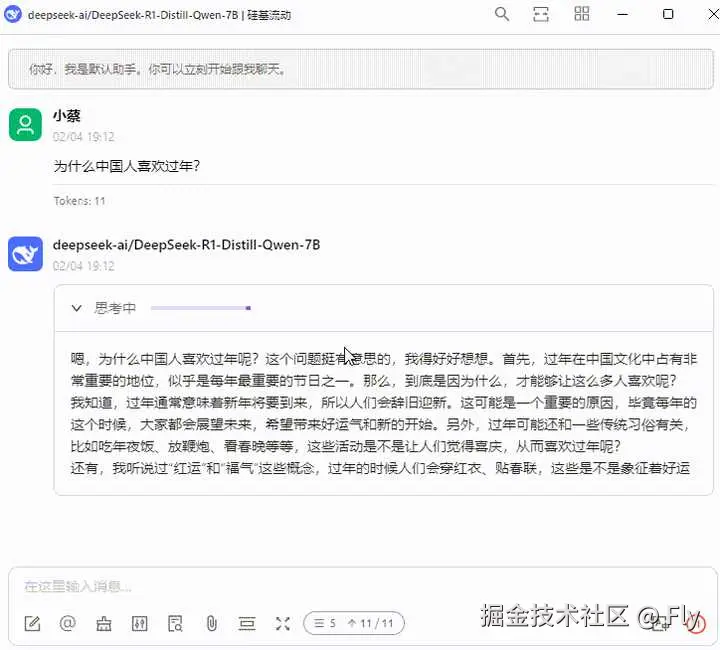This screenshot has width=720, height=650.
Task: Click the user name 小蔡
Action: coord(67,115)
